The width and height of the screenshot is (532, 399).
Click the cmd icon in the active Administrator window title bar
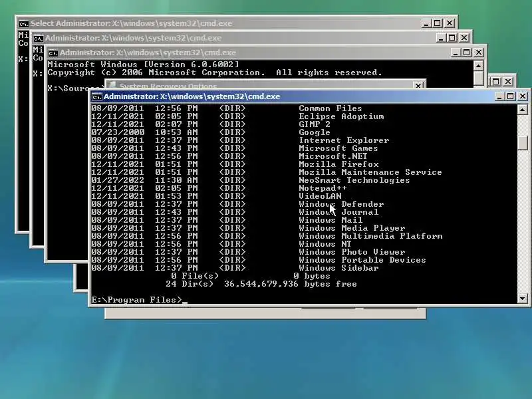tap(96, 97)
